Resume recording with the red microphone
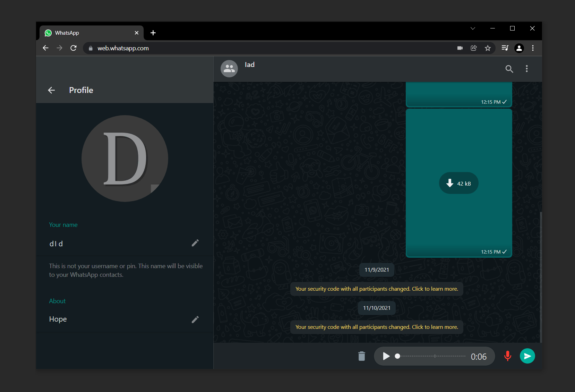This screenshot has width=575, height=392. [507, 356]
